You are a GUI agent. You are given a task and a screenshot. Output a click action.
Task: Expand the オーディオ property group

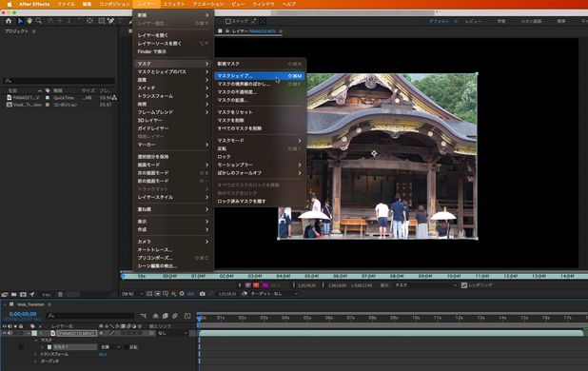36,361
